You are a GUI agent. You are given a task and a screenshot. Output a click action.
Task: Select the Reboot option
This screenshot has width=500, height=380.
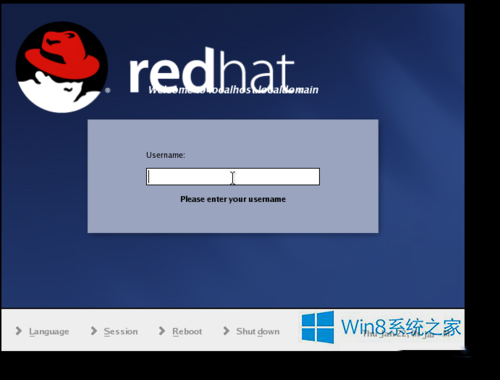point(187,332)
